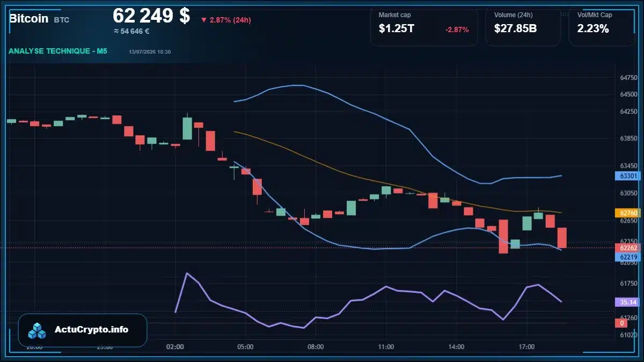Screen dimensions: 644x362
Task: Click the Bitcoin title at top left
Action: [28, 18]
